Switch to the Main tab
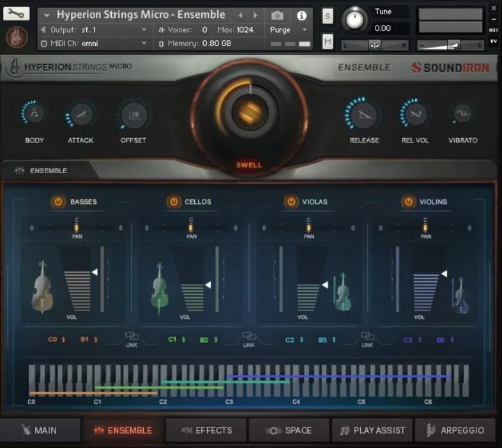Viewport: 502px width, 448px height. [x=40, y=430]
